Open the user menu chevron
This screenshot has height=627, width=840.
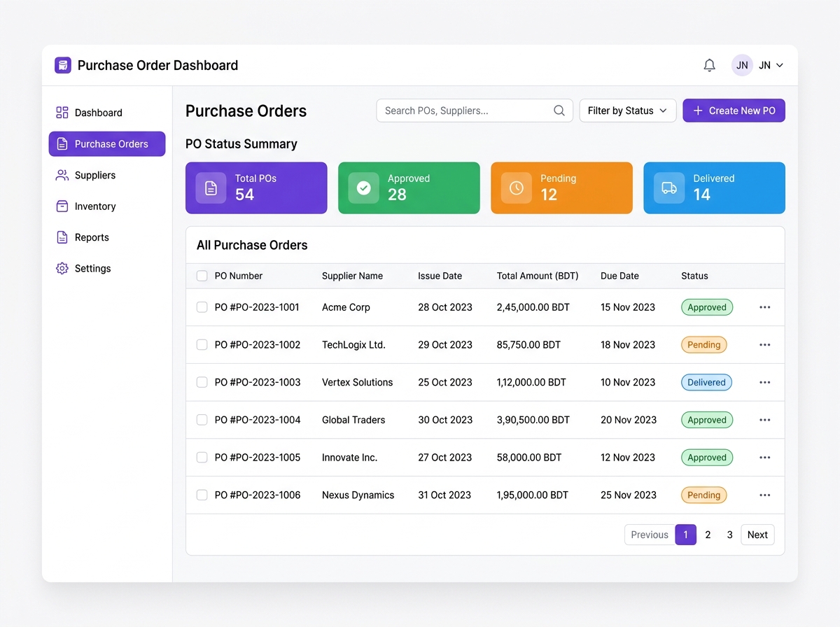(780, 65)
